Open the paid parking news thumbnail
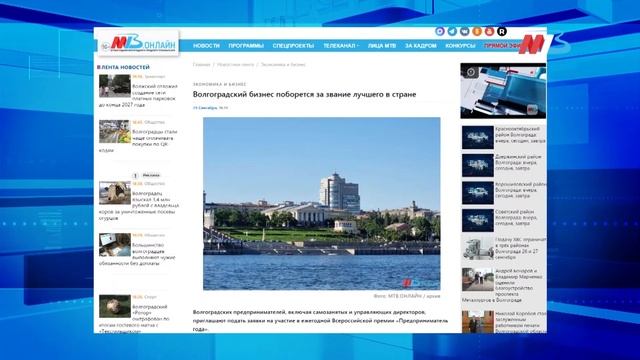The height and width of the screenshot is (360, 640). click(x=115, y=86)
